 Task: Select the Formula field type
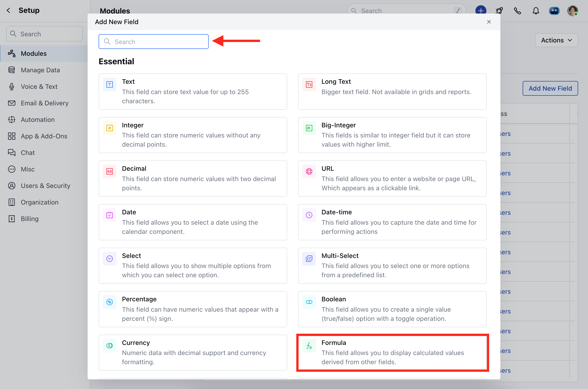pos(392,352)
